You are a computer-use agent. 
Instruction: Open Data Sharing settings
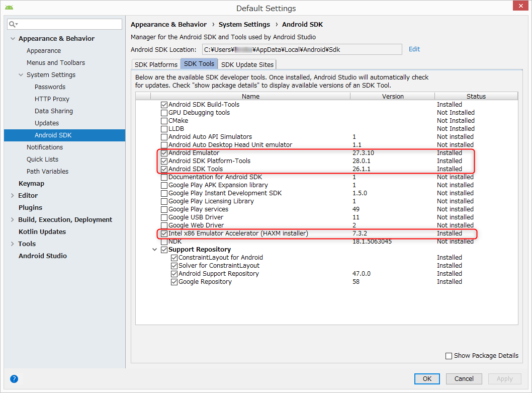54,111
